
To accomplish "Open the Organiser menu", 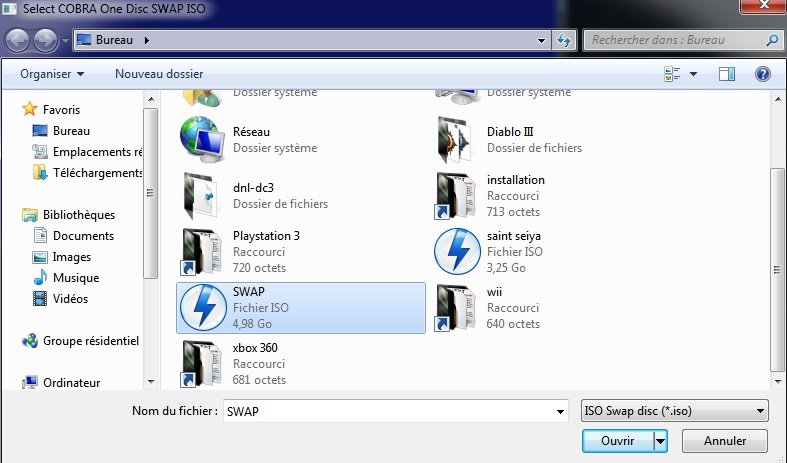I will coord(52,74).
